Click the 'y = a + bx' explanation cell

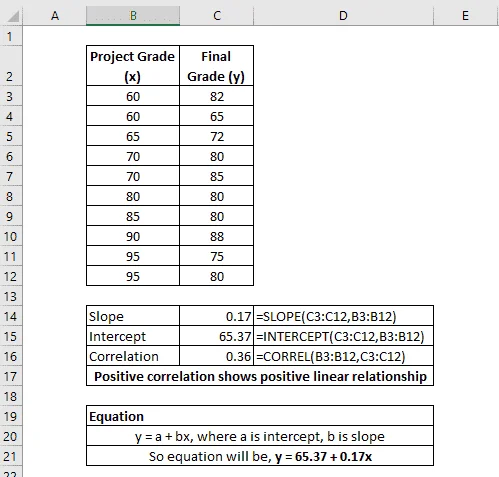point(260,436)
